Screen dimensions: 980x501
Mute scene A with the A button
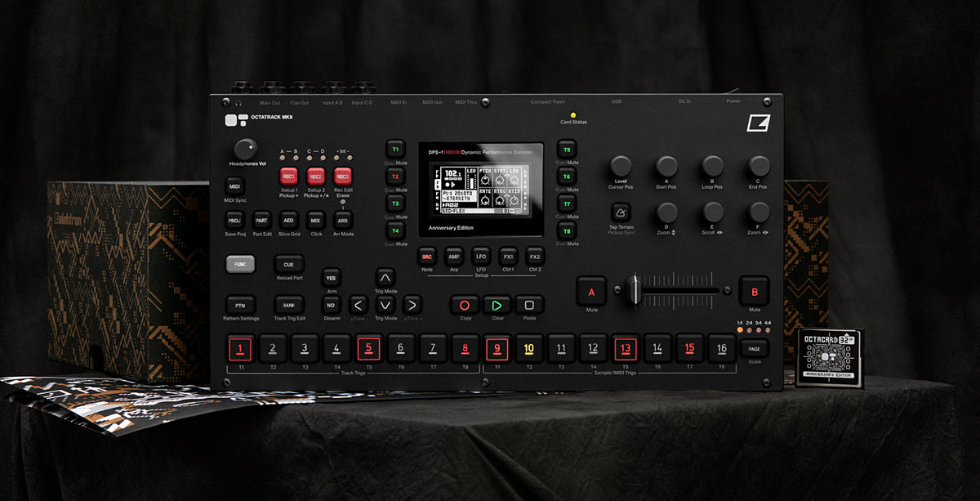[x=591, y=291]
